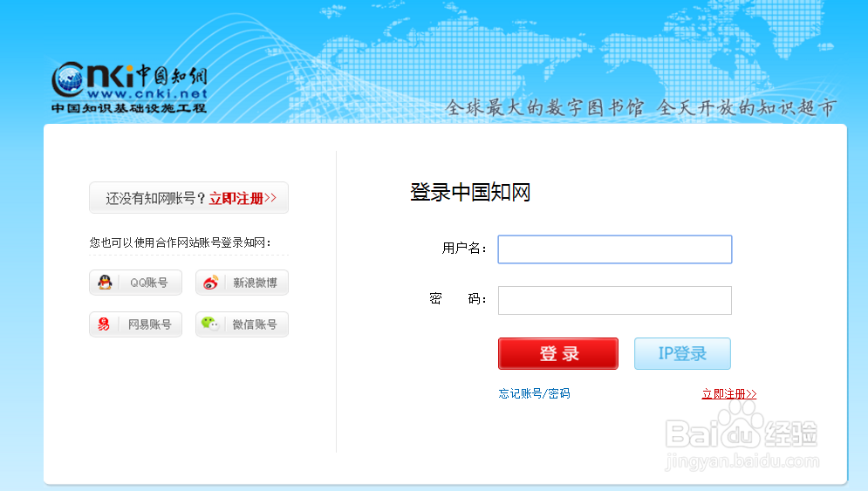The width and height of the screenshot is (868, 491).
Task: Focus the 用户名 input field
Action: (615, 249)
